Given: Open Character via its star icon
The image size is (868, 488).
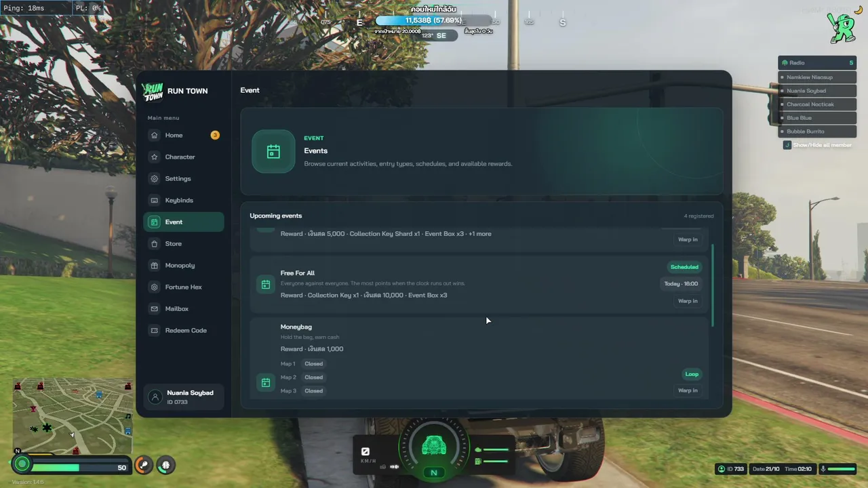Looking at the screenshot, I should tap(155, 157).
